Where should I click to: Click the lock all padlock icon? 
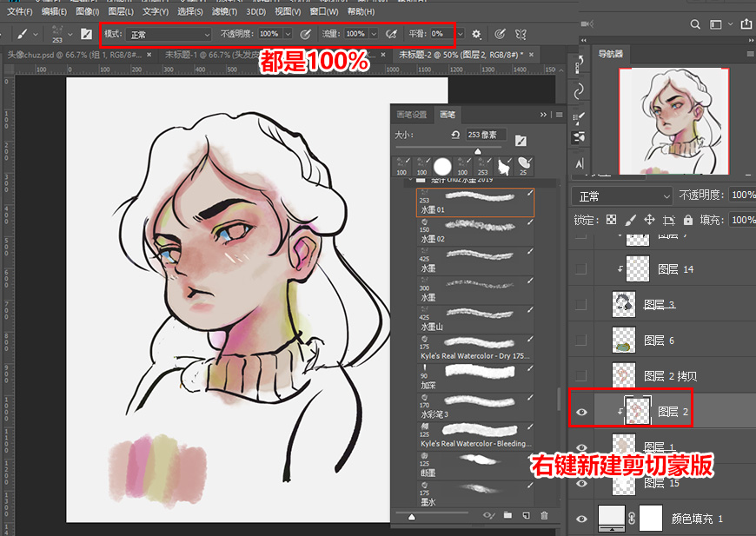pos(688,221)
